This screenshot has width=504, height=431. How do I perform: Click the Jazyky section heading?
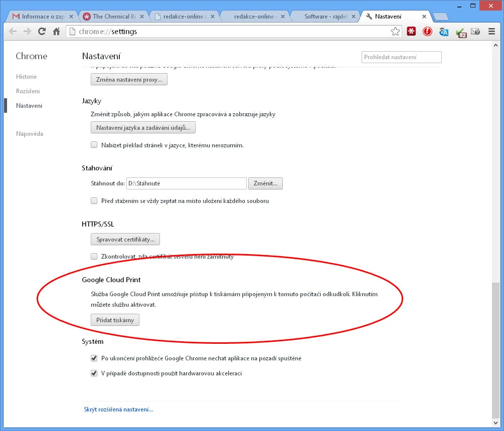[x=92, y=101]
